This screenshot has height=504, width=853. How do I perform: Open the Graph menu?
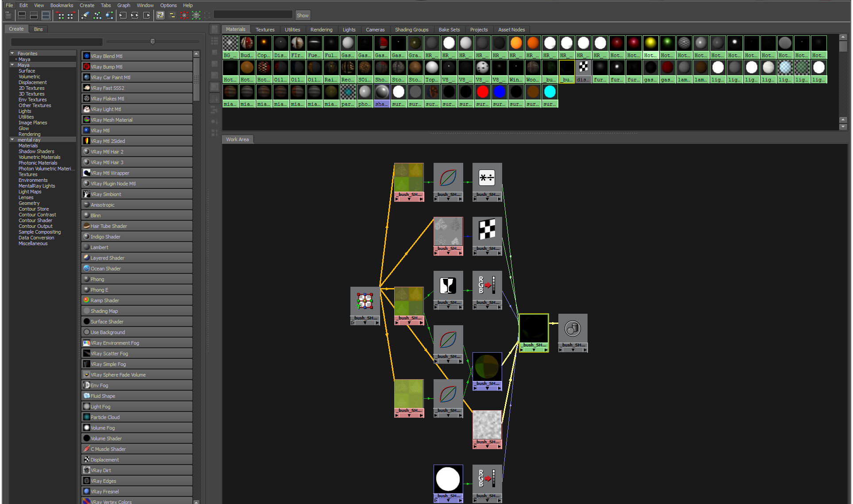[123, 5]
